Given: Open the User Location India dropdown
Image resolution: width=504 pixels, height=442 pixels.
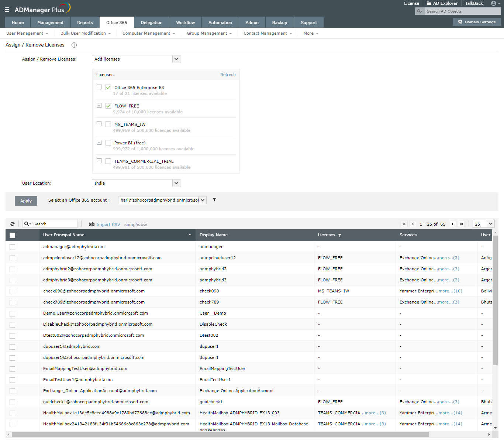Looking at the screenshot, I should coord(136,183).
